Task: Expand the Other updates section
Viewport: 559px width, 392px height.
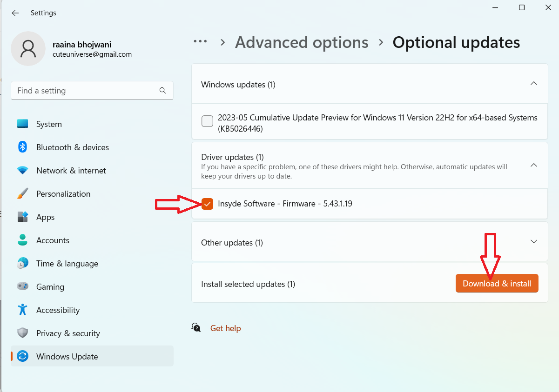Action: click(x=534, y=242)
